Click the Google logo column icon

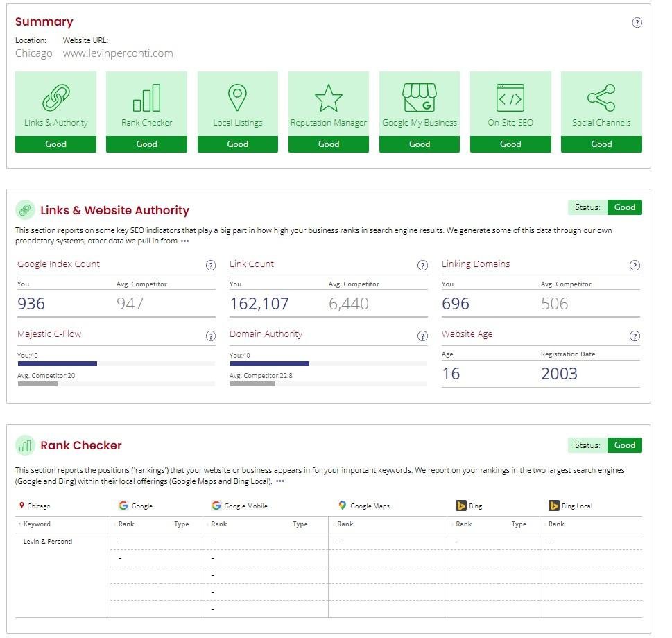tap(123, 506)
